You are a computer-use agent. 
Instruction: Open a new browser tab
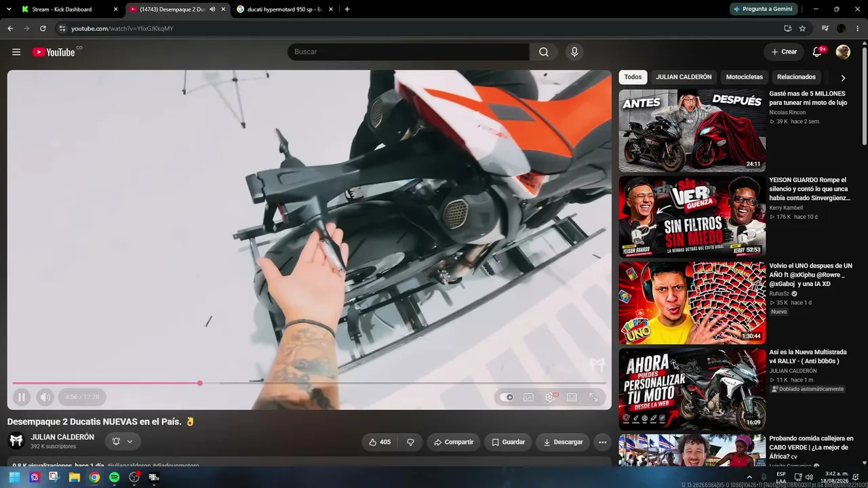coord(347,9)
